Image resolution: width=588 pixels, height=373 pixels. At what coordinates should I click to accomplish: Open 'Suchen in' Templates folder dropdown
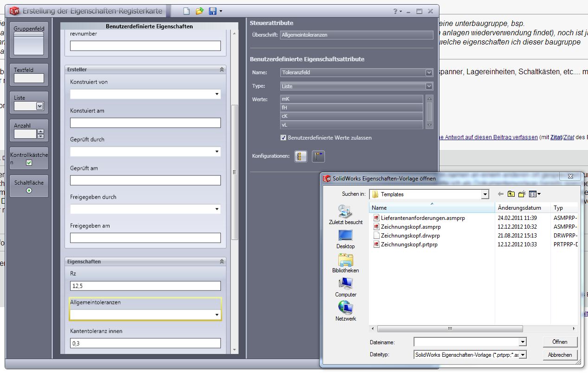click(485, 194)
